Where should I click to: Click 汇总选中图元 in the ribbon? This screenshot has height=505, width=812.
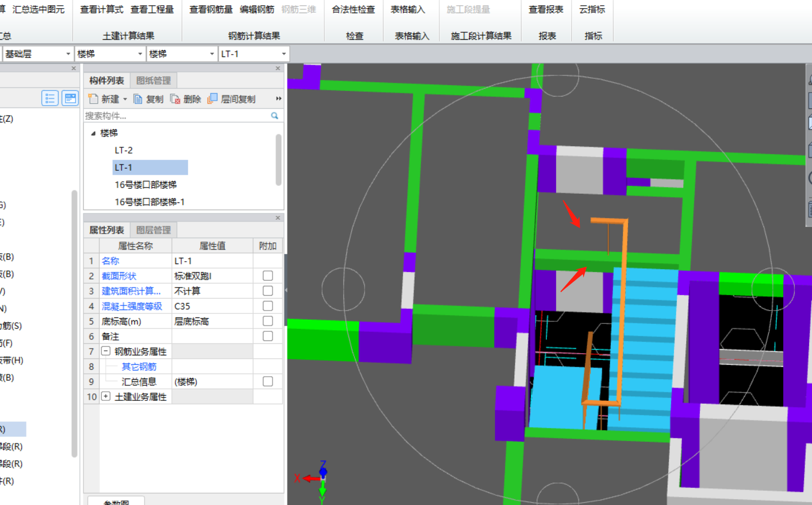coord(39,10)
